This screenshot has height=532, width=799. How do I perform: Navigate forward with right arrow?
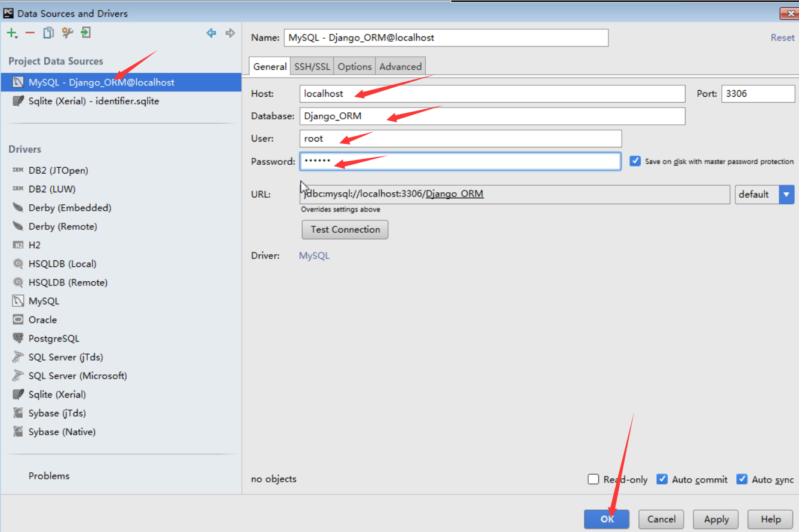[x=230, y=33]
